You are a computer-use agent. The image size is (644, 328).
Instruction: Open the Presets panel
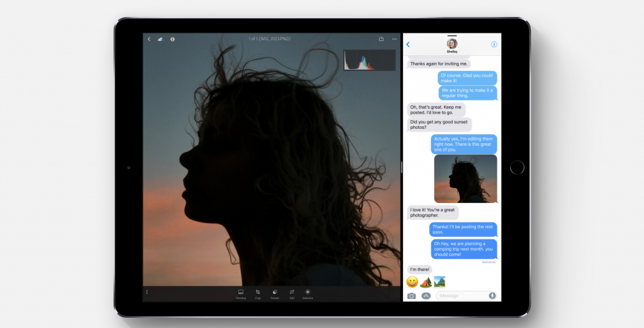coord(275,293)
